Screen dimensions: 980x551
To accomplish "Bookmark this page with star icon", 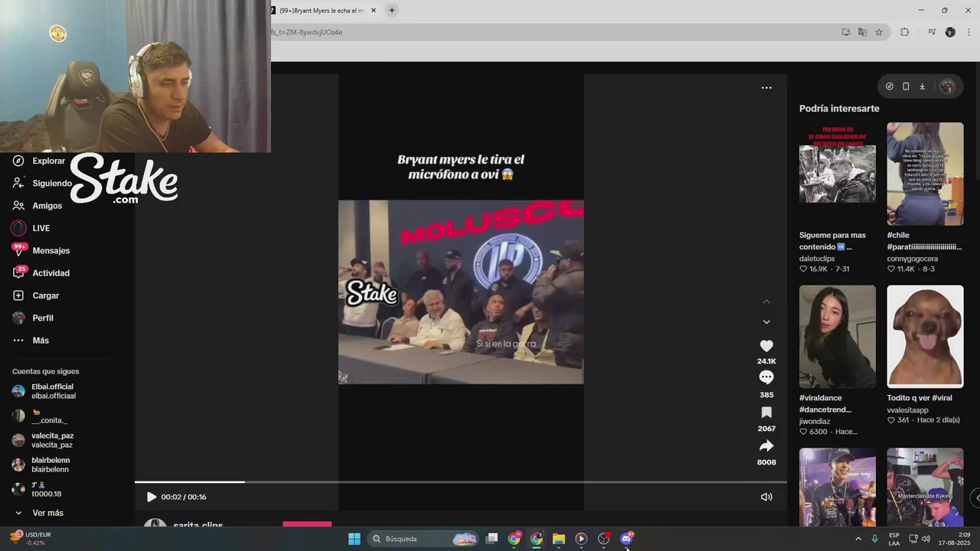I will (x=879, y=32).
